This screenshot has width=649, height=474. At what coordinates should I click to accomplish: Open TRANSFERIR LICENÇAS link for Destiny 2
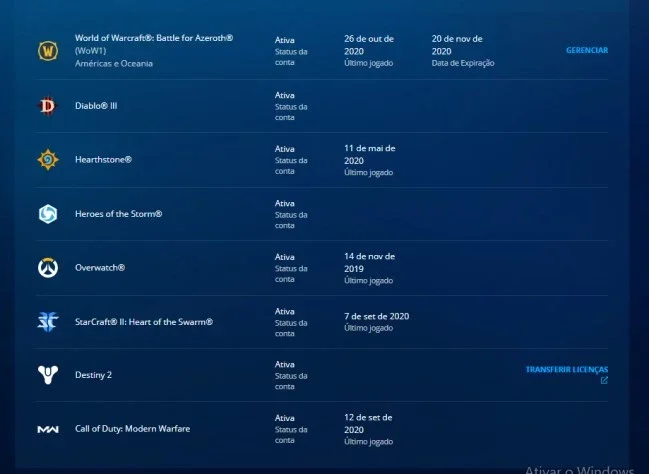[x=567, y=369]
